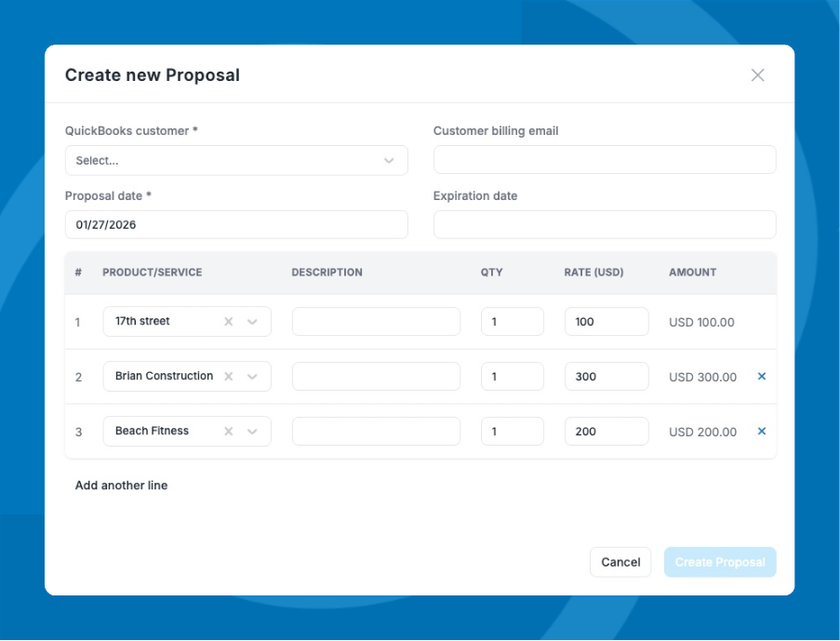The height and width of the screenshot is (641, 840).
Task: Delete line item 3 row
Action: click(762, 432)
